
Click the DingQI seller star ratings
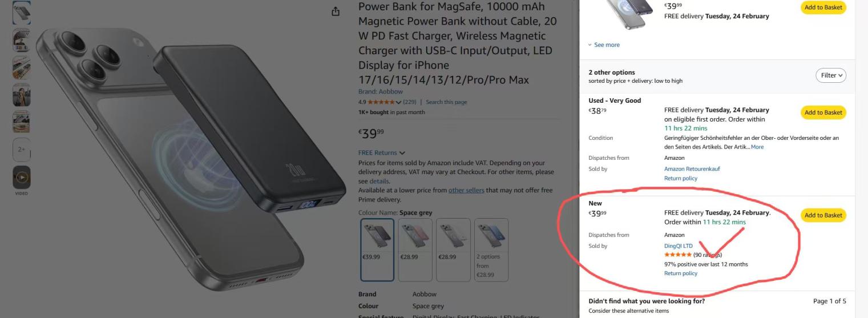click(678, 255)
